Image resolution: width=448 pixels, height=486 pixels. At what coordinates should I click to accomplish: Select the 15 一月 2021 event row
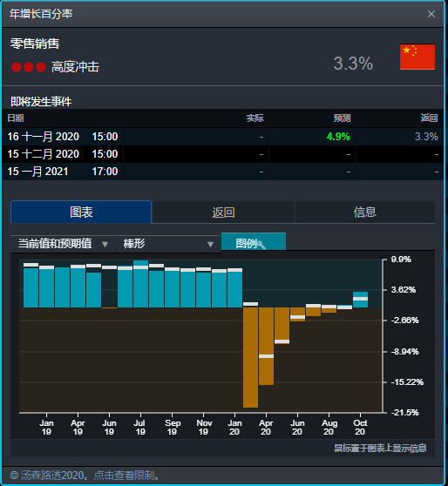click(223, 172)
